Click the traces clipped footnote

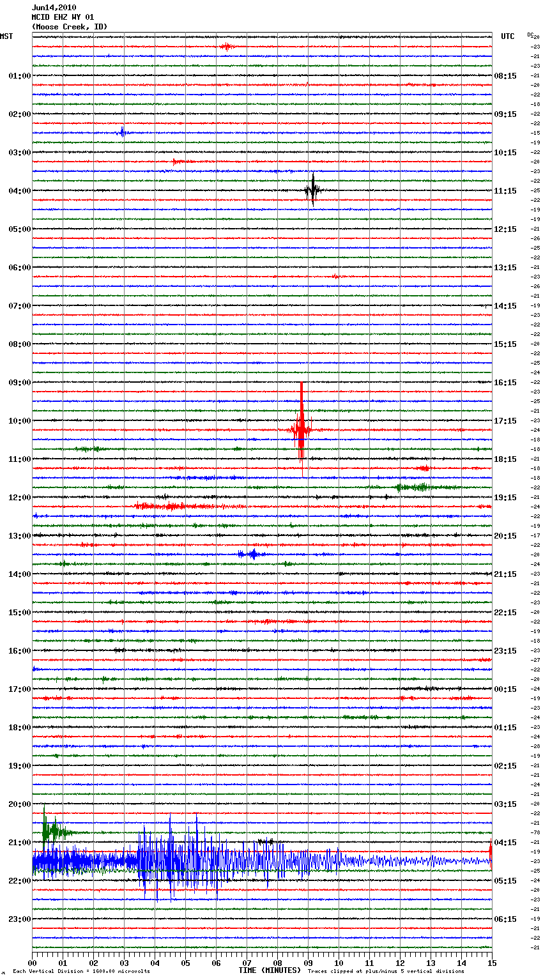[386, 971]
